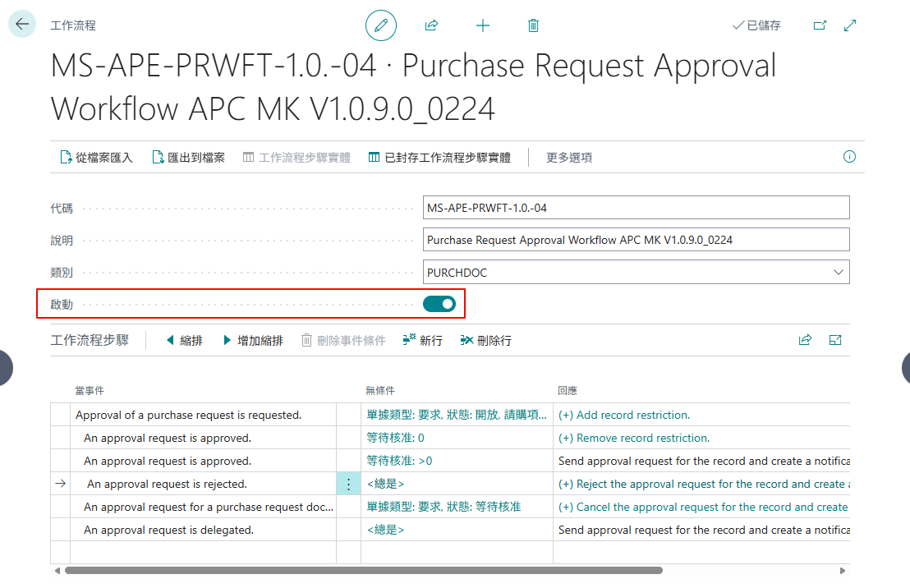Create a new record with plus icon
Viewport: 910px width, 588px height.
pyautogui.click(x=482, y=25)
